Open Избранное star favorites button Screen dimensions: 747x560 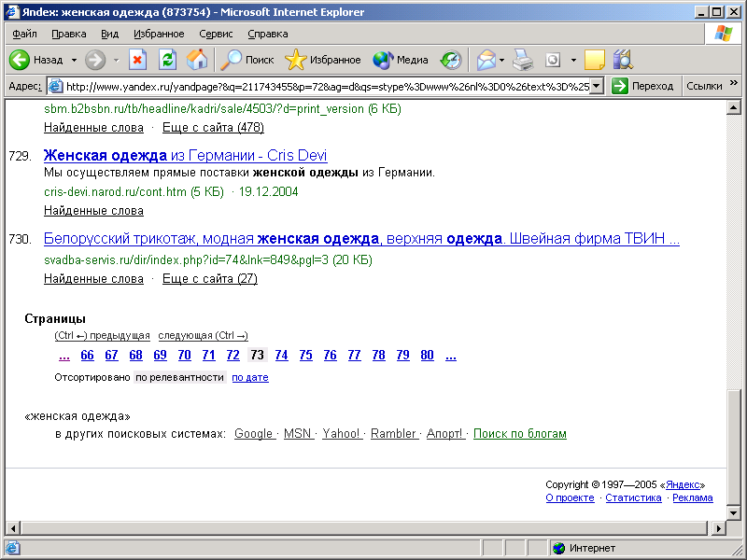click(x=322, y=60)
